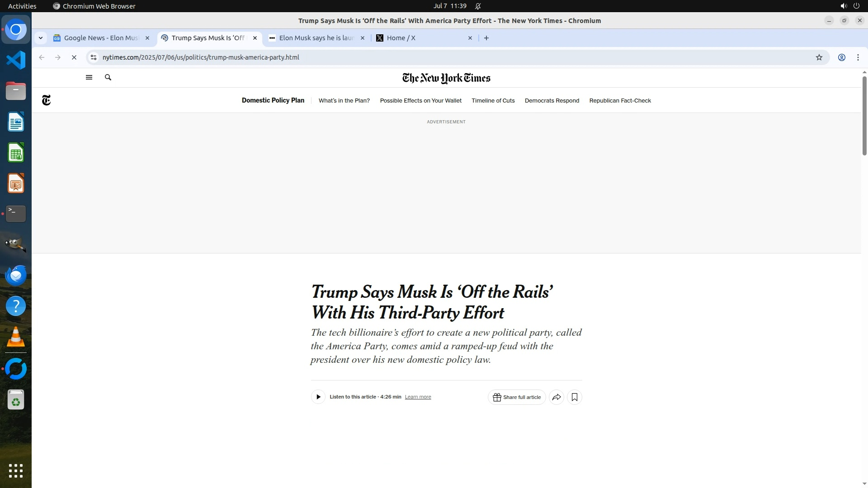Viewport: 868px width, 488px height.
Task: Save the article with the bookmark icon
Action: coord(575,397)
